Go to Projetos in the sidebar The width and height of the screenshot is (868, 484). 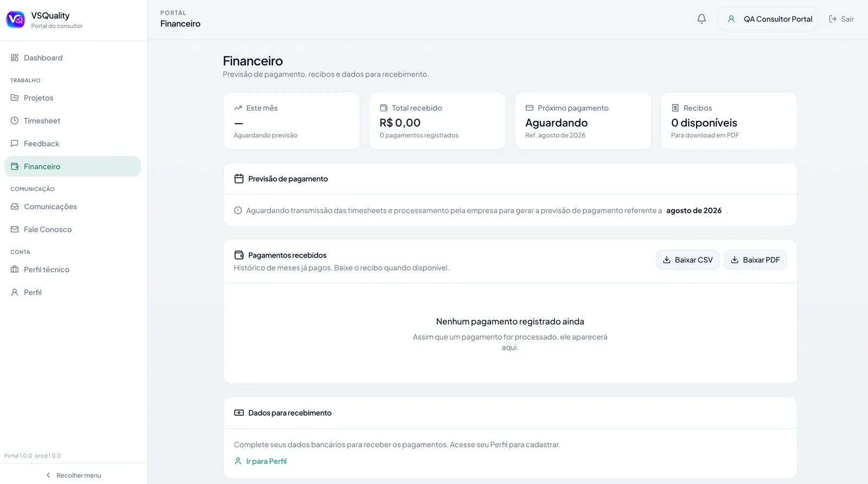click(x=73, y=98)
